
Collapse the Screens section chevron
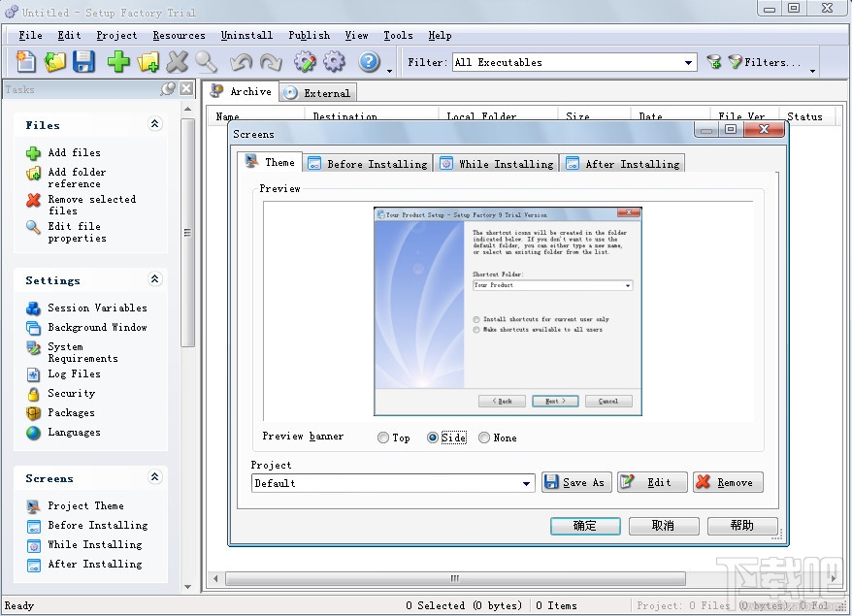155,477
